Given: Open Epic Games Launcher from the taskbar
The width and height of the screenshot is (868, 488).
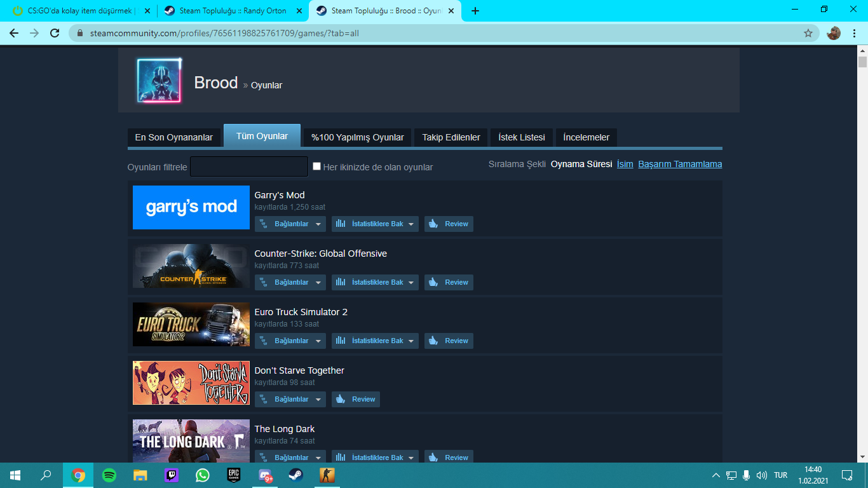Looking at the screenshot, I should point(234,475).
